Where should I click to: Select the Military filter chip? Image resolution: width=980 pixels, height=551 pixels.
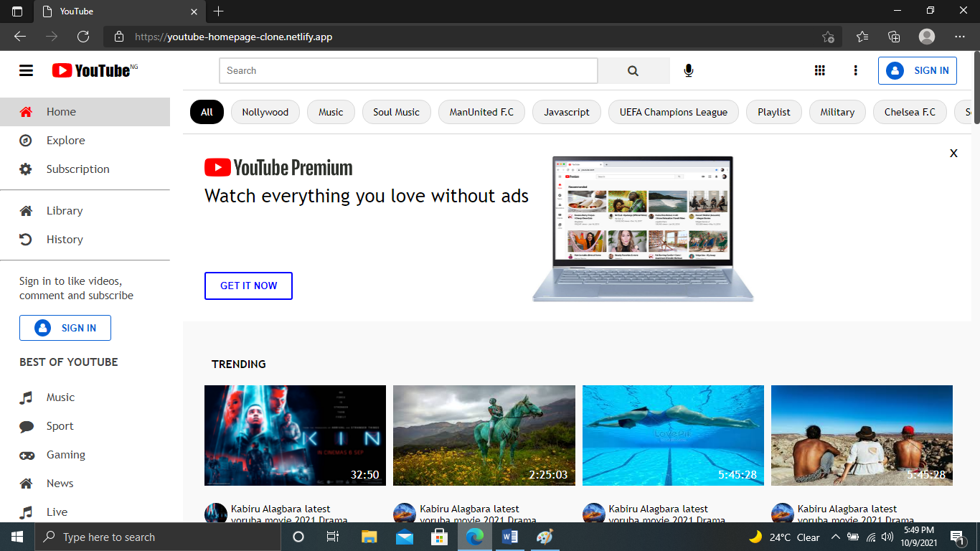coord(837,112)
